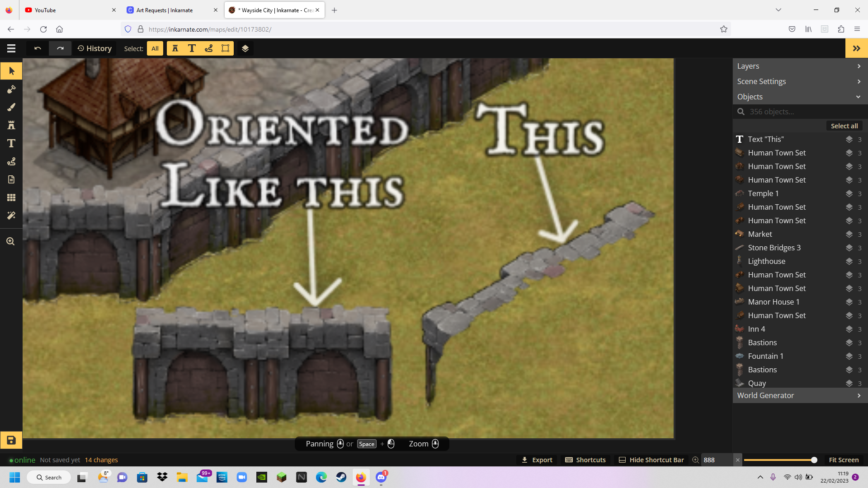This screenshot has height=488, width=868.
Task: Undo the last change
Action: (38, 48)
